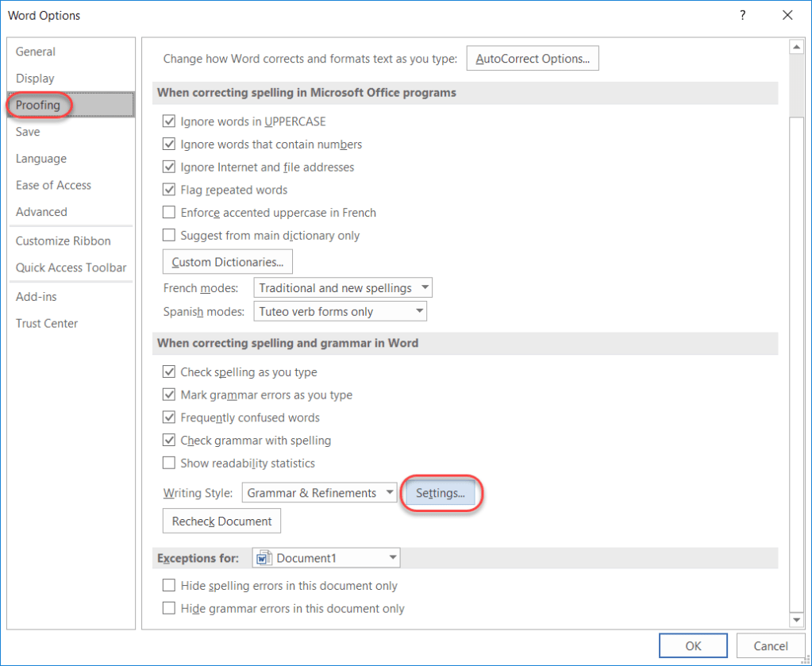Click the help question mark icon
The height and width of the screenshot is (666, 812).
pos(742,15)
